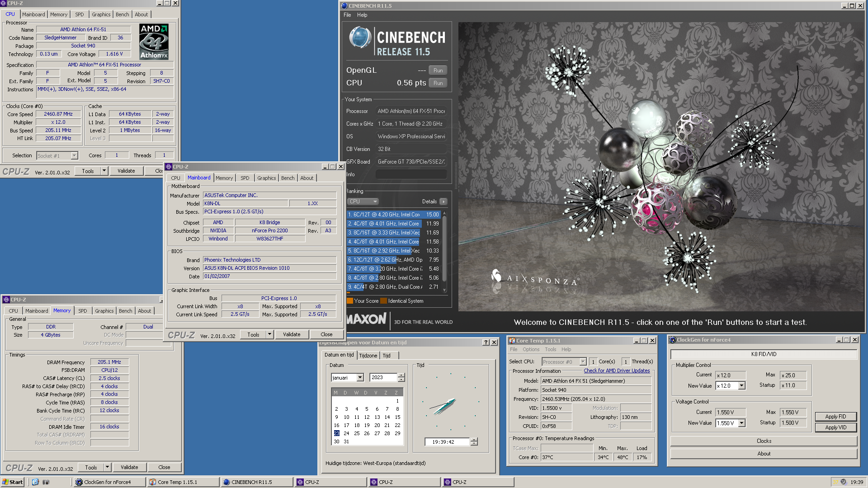The image size is (868, 488).
Task: Click Validate in CPU-Z Mainboard window
Action: tap(292, 334)
